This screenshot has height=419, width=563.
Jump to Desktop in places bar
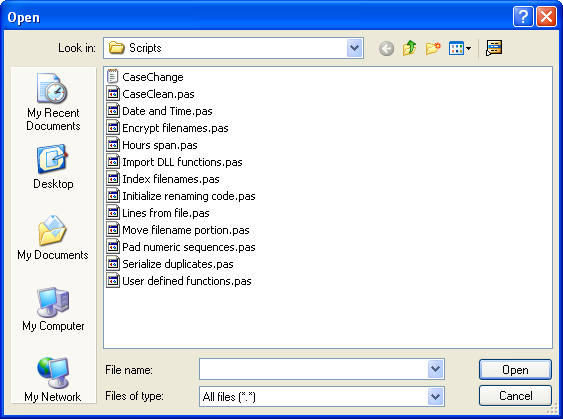tap(53, 167)
